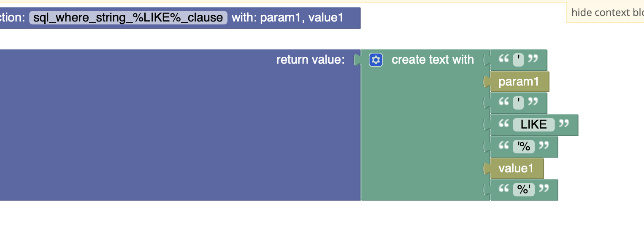Image resolution: width=644 pixels, height=236 pixels.
Task: Click the closing quote icon of LIKE block
Action: (x=563, y=124)
